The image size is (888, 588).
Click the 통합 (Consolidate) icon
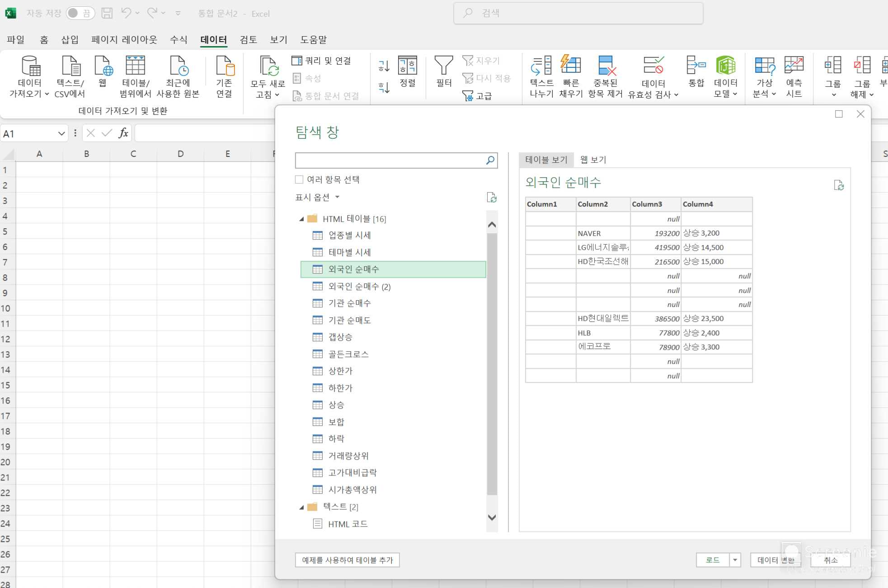(x=696, y=71)
